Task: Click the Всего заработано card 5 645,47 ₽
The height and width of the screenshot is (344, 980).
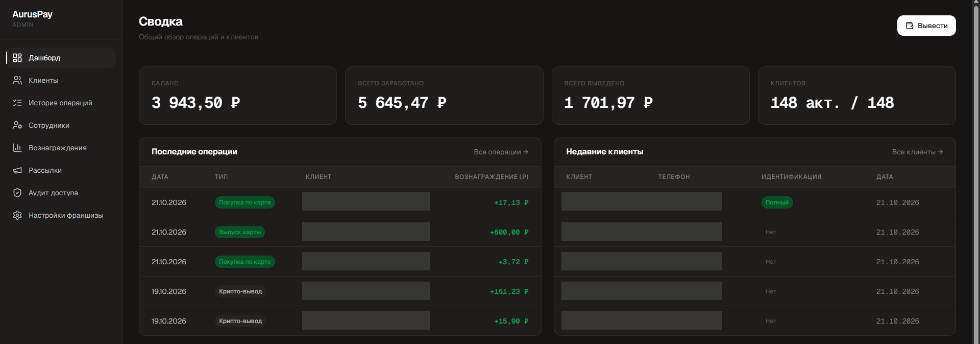Action: coord(444,96)
